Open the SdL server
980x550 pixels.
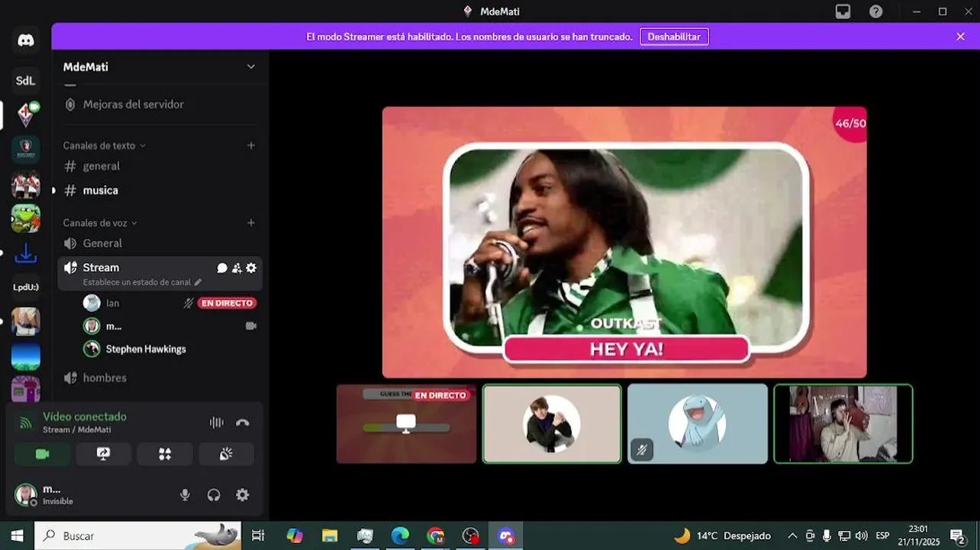[x=26, y=80]
